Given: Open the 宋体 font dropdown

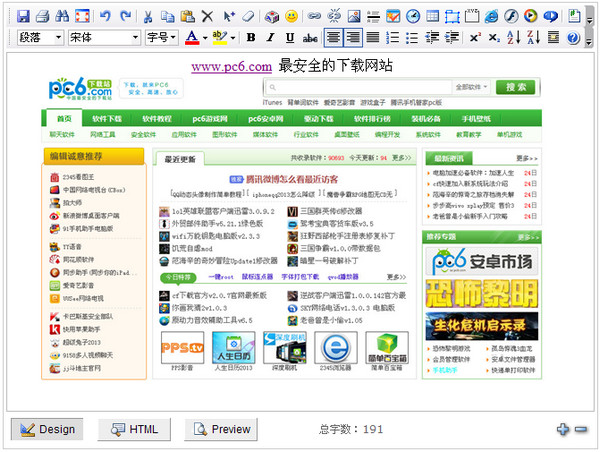Looking at the screenshot, I should point(104,38).
